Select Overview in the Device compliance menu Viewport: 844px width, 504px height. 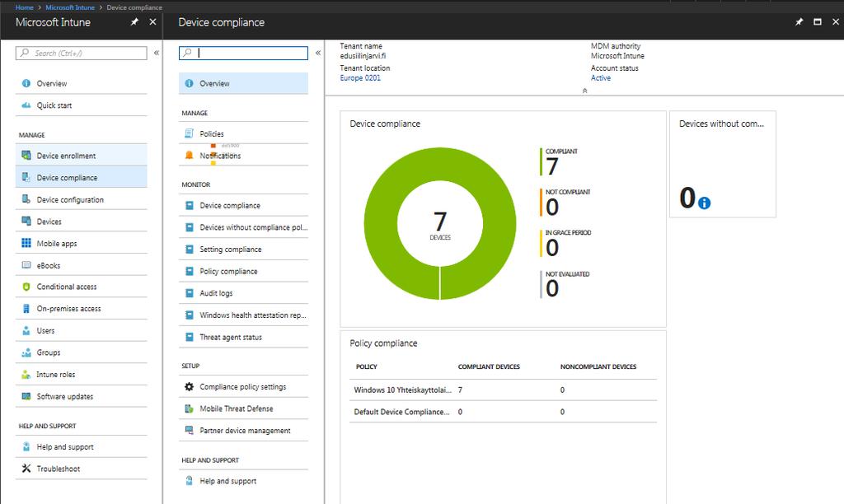coord(243,83)
